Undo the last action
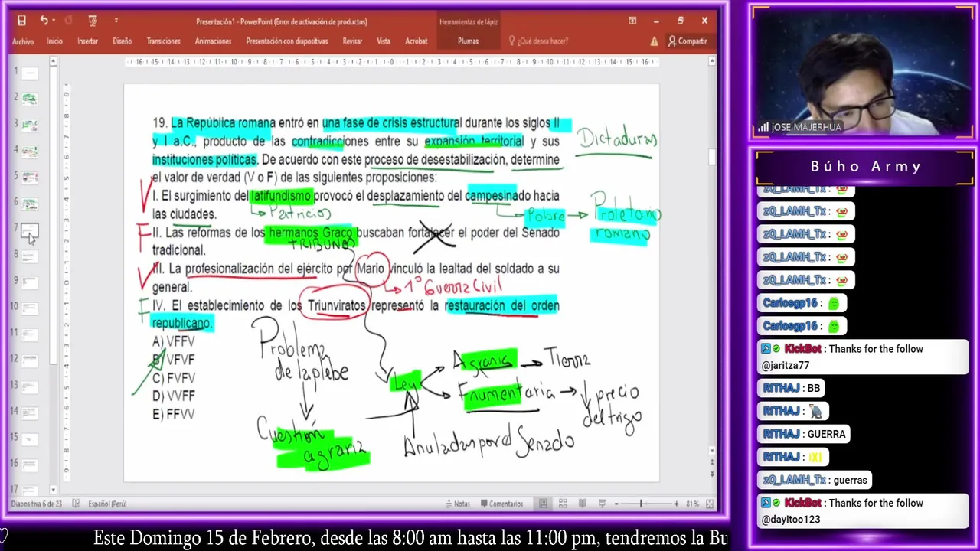Viewport: 980px width, 551px height. click(x=44, y=21)
